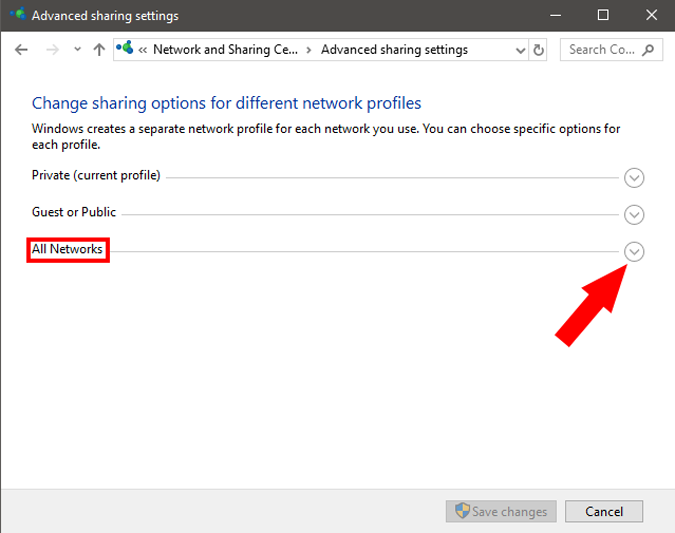Click the network icon in address bar
Viewport: 675px width, 533px height.
126,49
